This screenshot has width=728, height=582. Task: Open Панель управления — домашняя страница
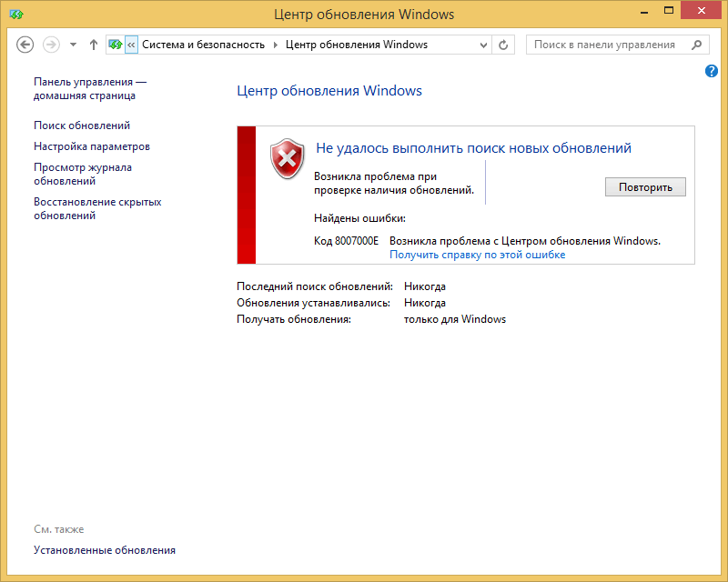pyautogui.click(x=90, y=88)
